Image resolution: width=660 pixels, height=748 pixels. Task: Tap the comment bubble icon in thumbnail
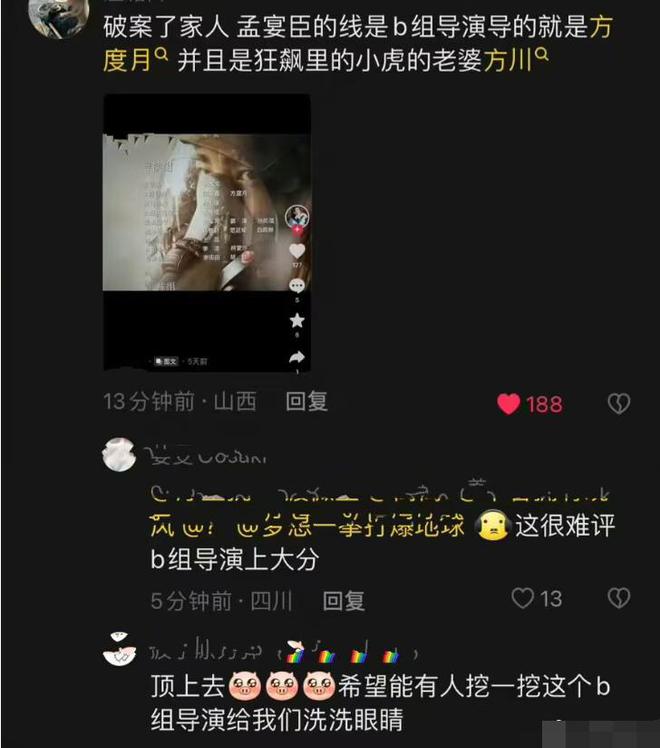coord(297,286)
